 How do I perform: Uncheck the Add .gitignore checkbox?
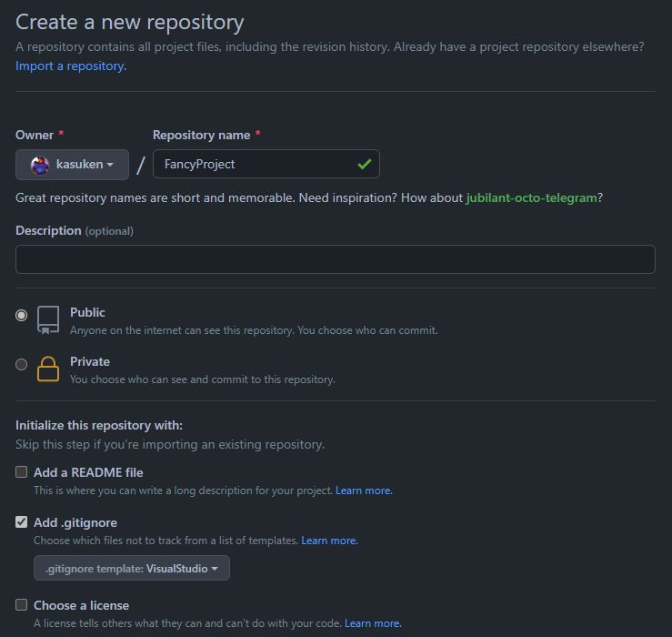pos(22,522)
